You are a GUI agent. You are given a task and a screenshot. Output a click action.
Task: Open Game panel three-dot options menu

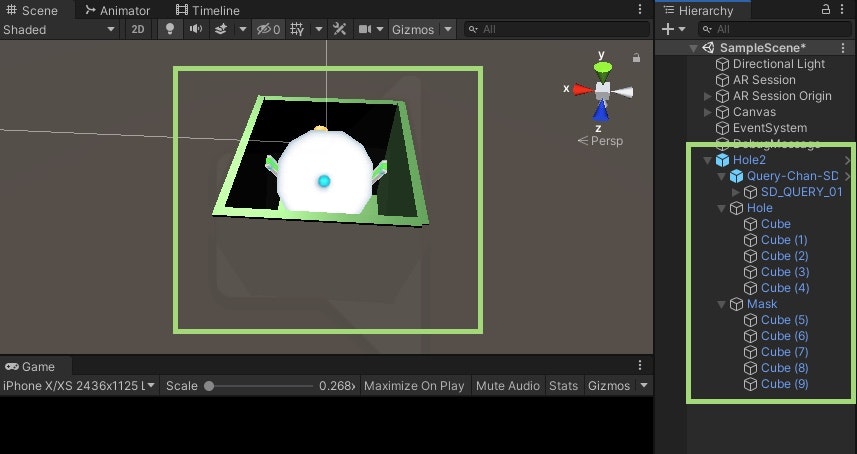(x=640, y=365)
